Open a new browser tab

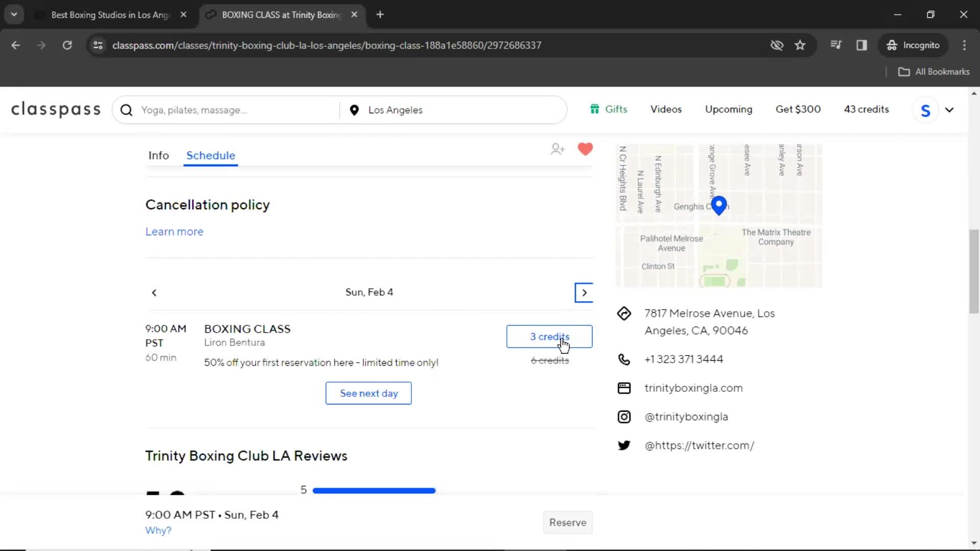point(380,15)
